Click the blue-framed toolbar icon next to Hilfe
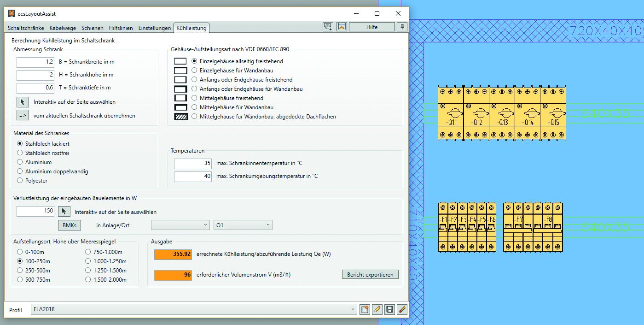This screenshot has width=644, height=325. pos(342,27)
